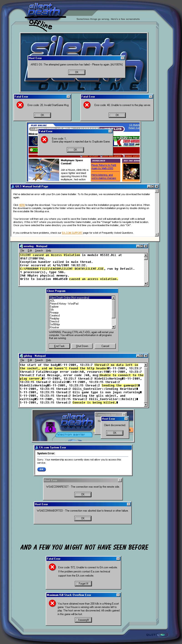Select AOL in the Close Program list
Screen dimensions: 182x644
tap(80, 301)
